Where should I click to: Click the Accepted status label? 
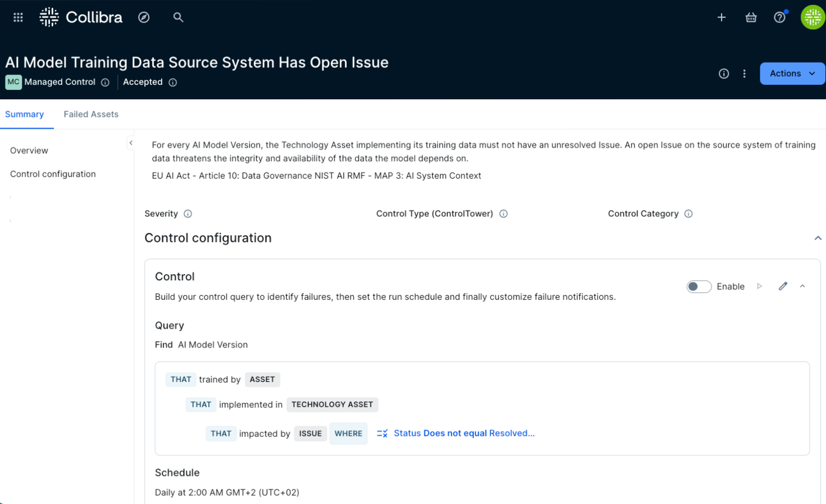[143, 82]
